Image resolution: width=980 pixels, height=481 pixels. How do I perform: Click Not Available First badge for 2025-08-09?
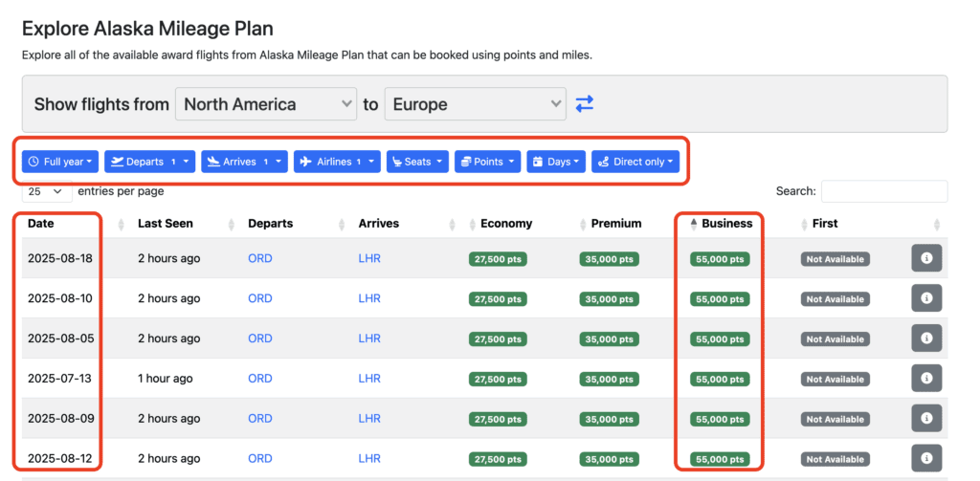(x=835, y=419)
